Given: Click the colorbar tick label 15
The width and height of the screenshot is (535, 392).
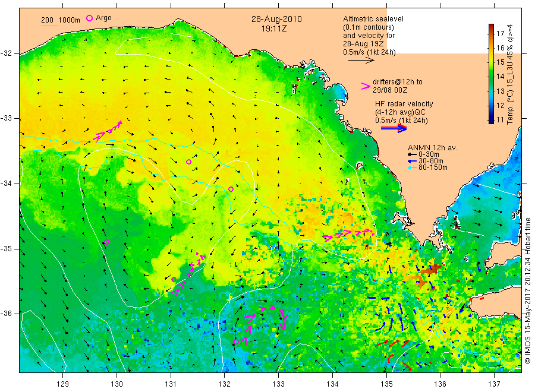Looking at the screenshot, I should (x=501, y=62).
